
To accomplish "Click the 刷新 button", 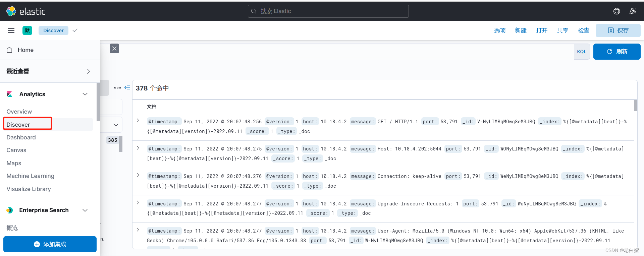I will click(617, 52).
